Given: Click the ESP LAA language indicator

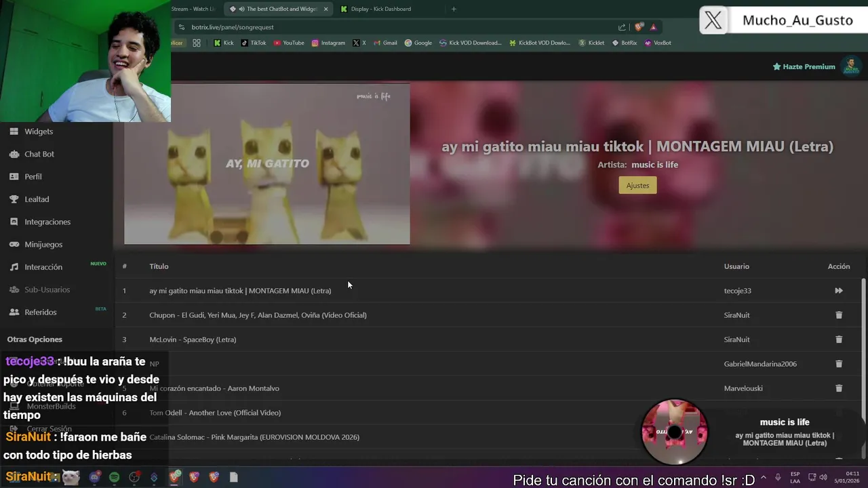Looking at the screenshot, I should [x=795, y=477].
